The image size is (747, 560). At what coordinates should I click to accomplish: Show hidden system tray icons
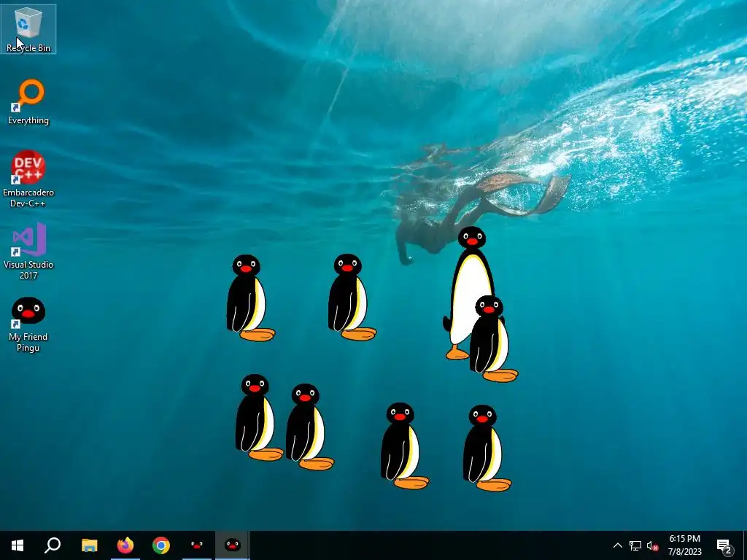pyautogui.click(x=617, y=545)
